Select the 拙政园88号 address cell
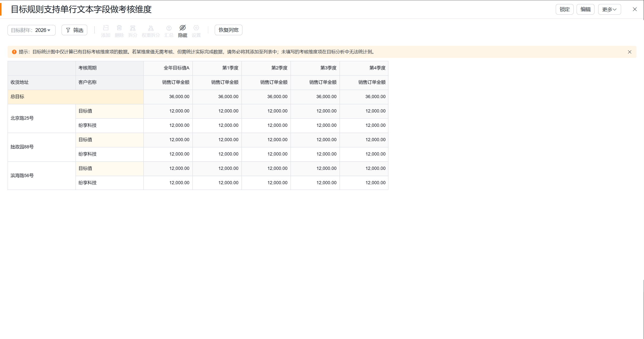The image size is (644, 339). click(x=41, y=147)
